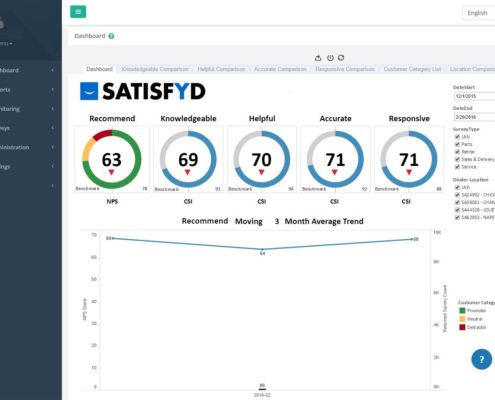The height and width of the screenshot is (400, 495).
Task: Click the refresh icon above the tabs
Action: pyautogui.click(x=341, y=58)
